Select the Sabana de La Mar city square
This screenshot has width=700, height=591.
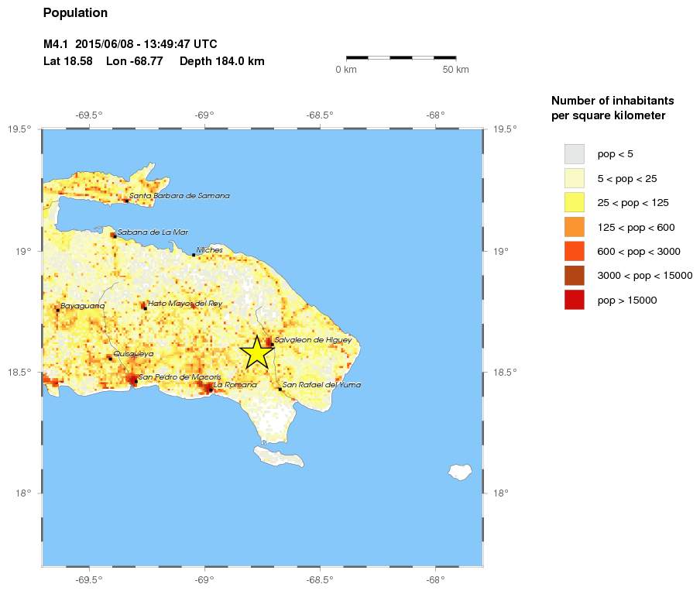pos(115,236)
